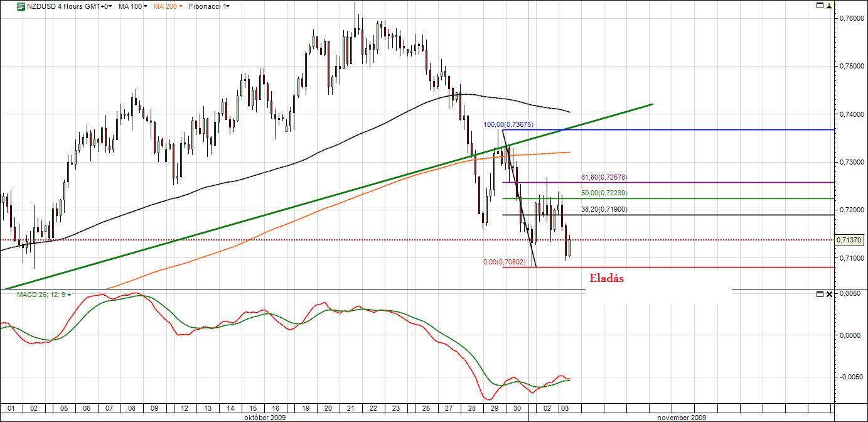Screen dimensions: 868x422
Task: Expand the Fibonacci 1 dropdown
Action: coord(209,6)
